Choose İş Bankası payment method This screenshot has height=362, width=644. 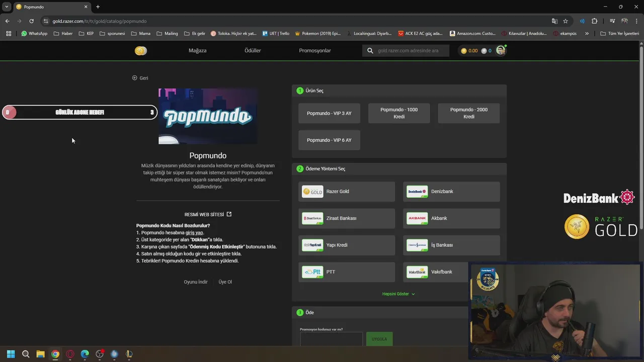pos(451,245)
